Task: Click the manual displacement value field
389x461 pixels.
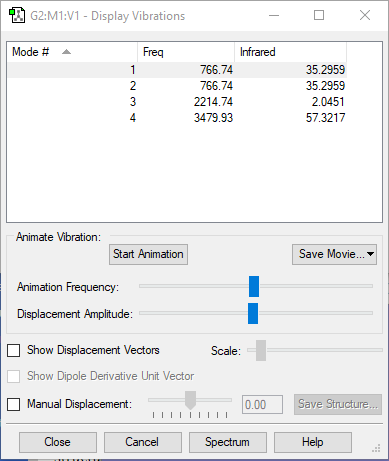Action: pos(262,405)
